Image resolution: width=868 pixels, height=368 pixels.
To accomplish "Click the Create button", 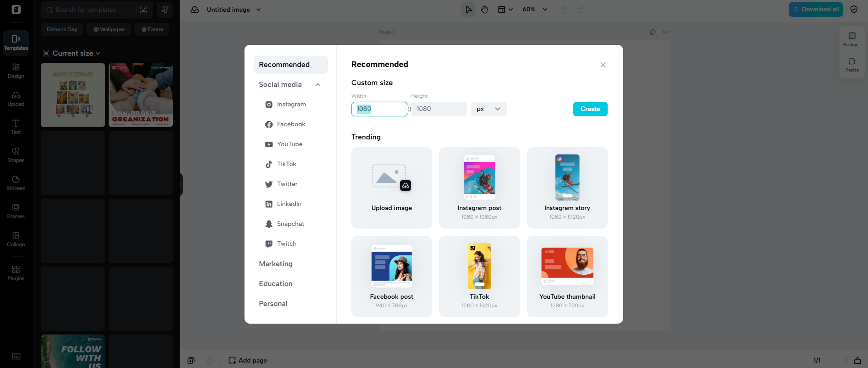I will (590, 109).
